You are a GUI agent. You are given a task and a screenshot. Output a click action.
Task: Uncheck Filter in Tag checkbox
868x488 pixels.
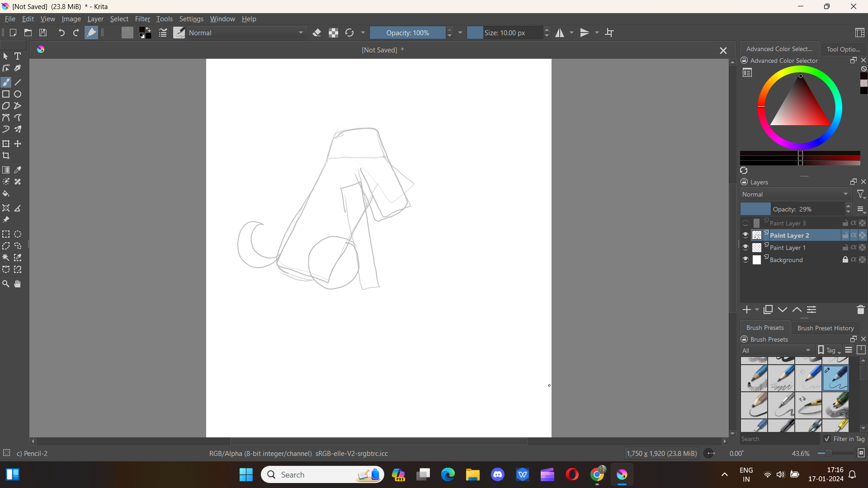click(x=827, y=439)
